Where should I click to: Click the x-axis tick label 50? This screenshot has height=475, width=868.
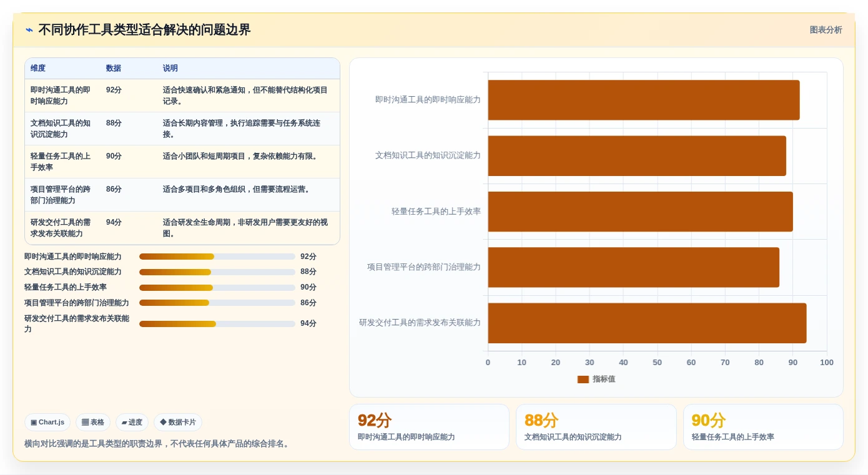click(x=657, y=363)
